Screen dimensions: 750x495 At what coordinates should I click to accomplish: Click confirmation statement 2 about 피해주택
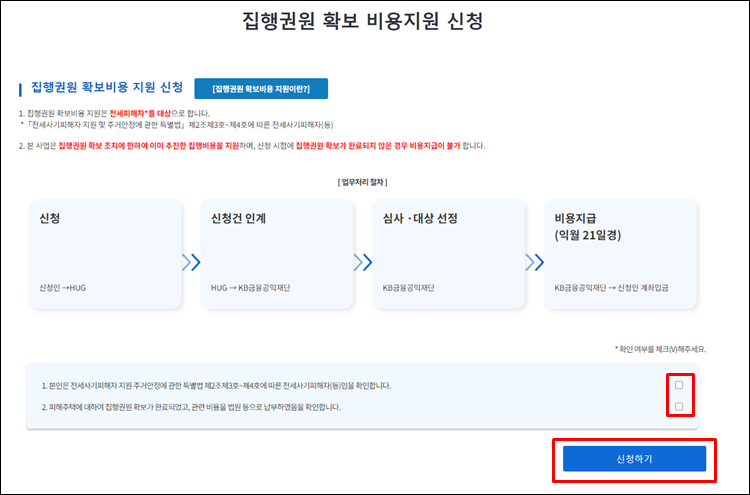point(191,407)
